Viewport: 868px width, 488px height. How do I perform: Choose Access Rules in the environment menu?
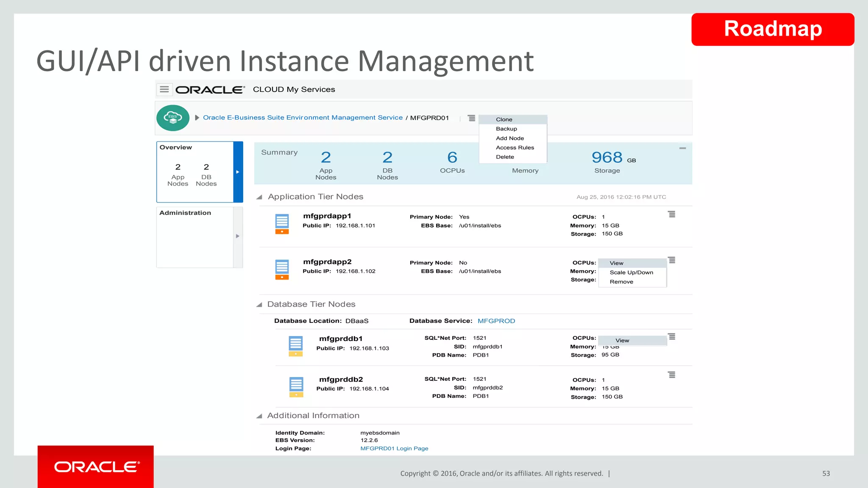pyautogui.click(x=513, y=147)
